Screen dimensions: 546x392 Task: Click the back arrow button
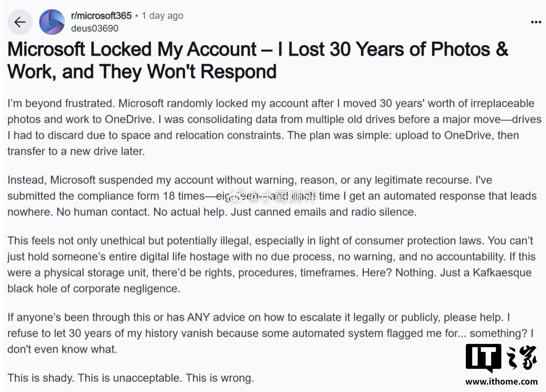pyautogui.click(x=20, y=22)
